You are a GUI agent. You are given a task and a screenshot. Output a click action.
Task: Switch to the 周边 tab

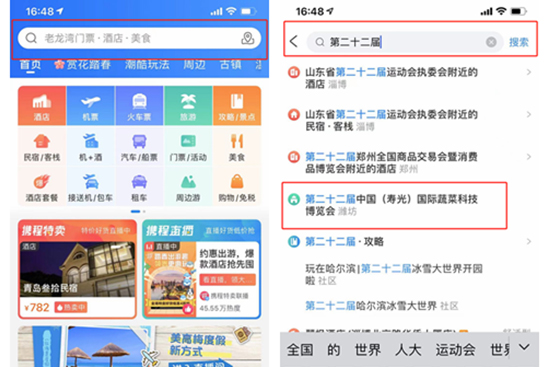point(194,65)
